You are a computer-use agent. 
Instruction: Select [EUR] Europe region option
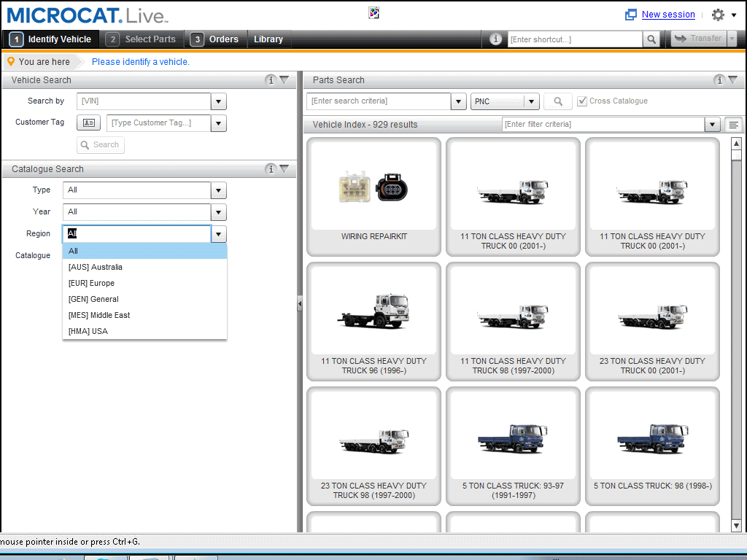pos(144,283)
